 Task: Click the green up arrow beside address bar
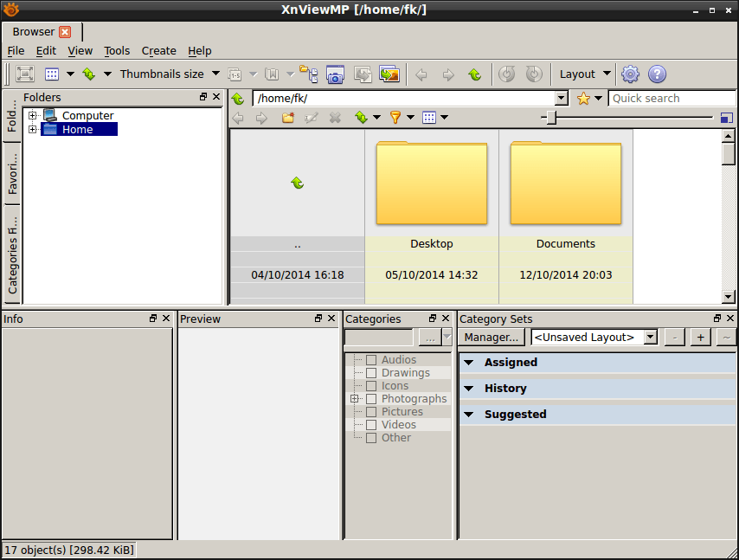point(238,99)
